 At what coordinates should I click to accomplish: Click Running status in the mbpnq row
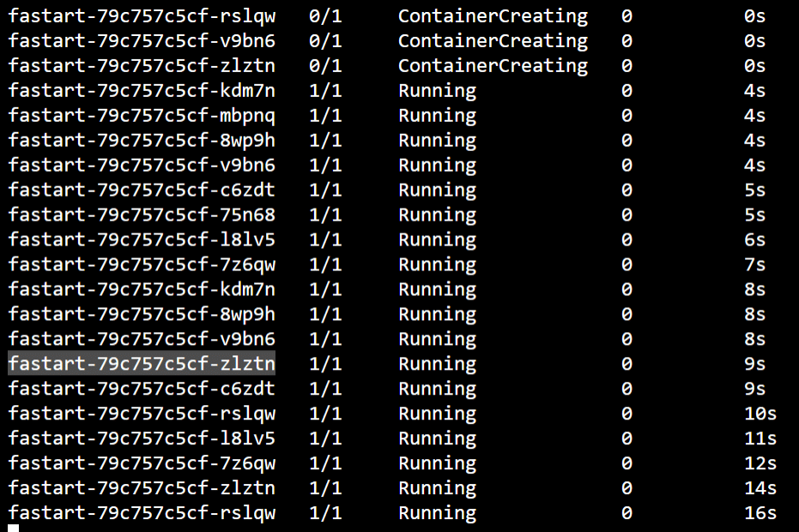coord(437,116)
